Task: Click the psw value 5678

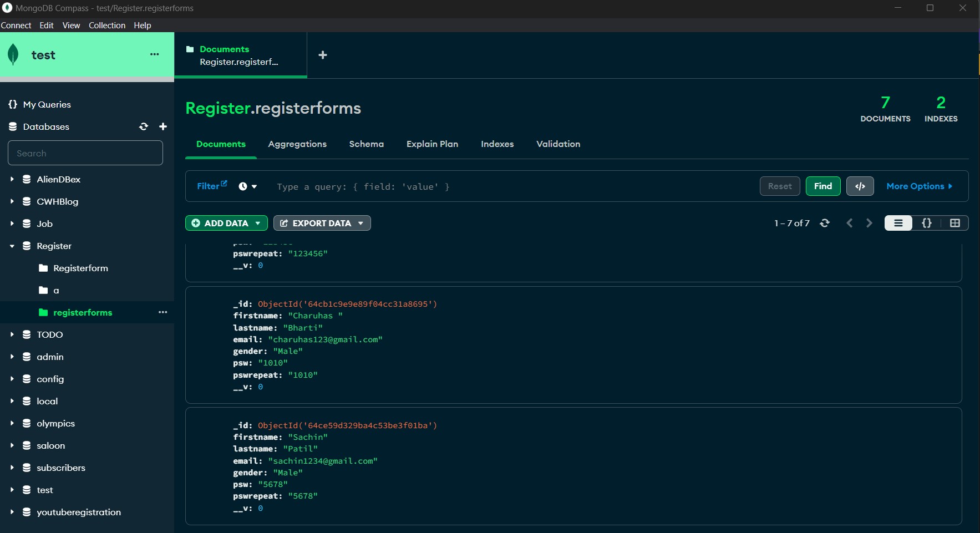Action: click(x=273, y=484)
